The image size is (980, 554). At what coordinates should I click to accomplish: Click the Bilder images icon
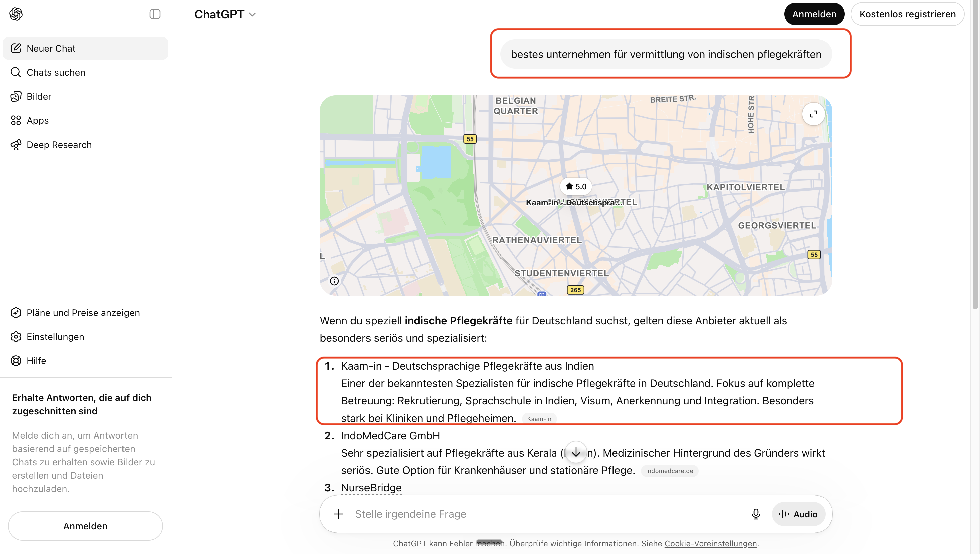click(16, 96)
